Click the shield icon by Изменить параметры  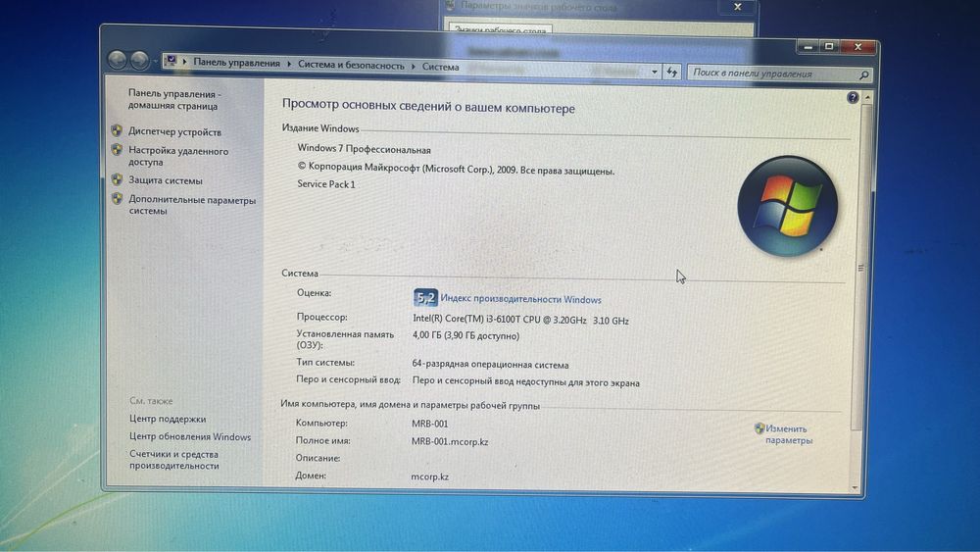[x=759, y=428]
